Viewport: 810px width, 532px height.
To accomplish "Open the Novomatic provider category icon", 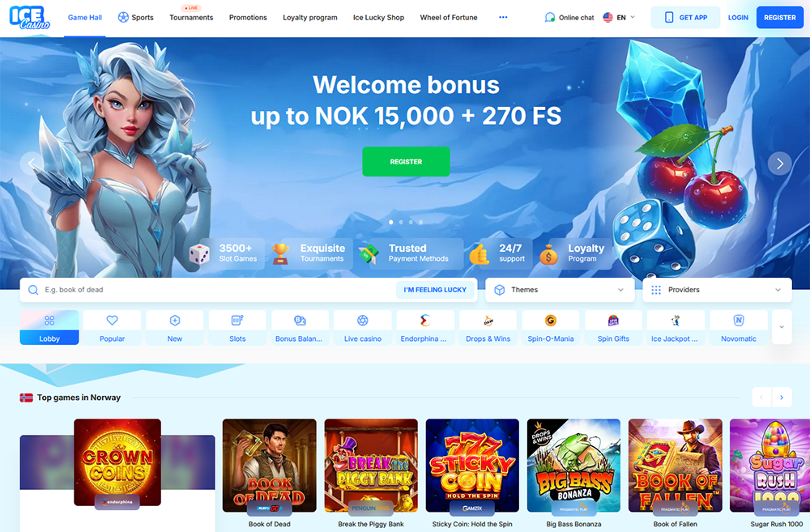I will tap(739, 320).
